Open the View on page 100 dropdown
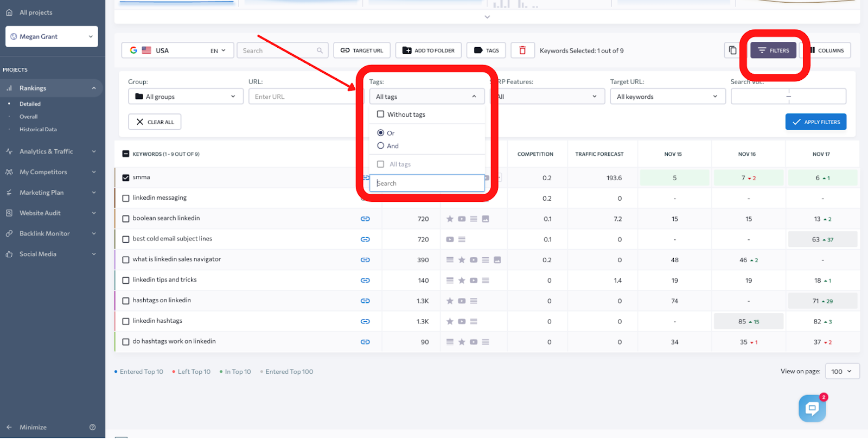This screenshot has width=868, height=445. [x=843, y=372]
